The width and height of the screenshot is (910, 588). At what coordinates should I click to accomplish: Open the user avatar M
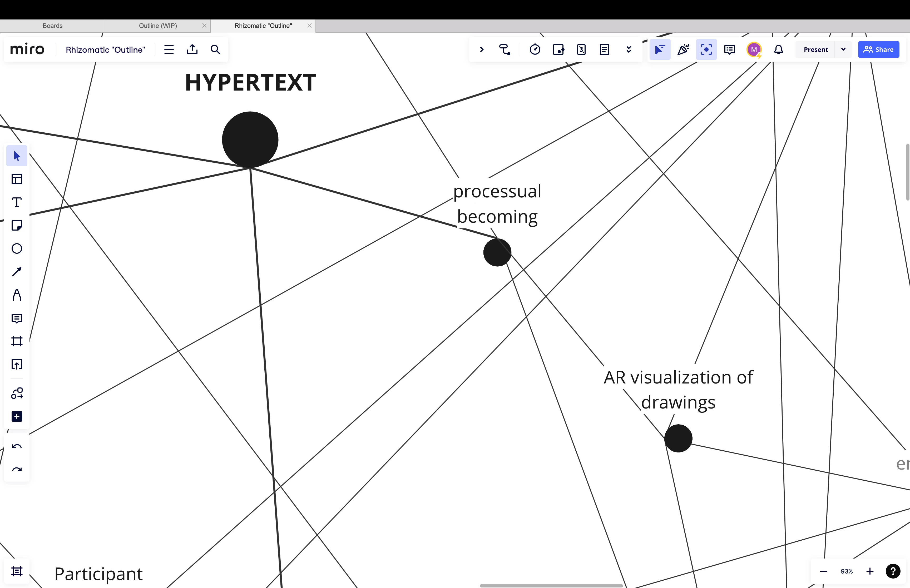click(754, 50)
